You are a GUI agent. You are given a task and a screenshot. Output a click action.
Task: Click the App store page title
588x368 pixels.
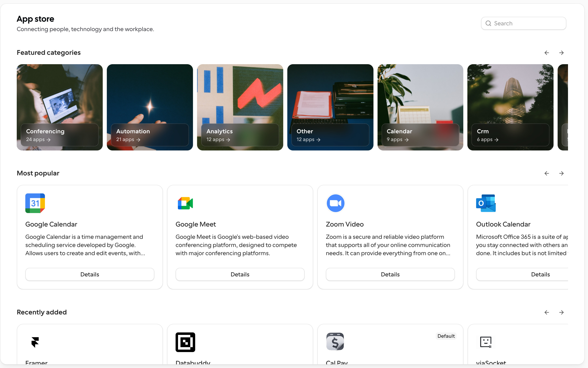pyautogui.click(x=36, y=19)
